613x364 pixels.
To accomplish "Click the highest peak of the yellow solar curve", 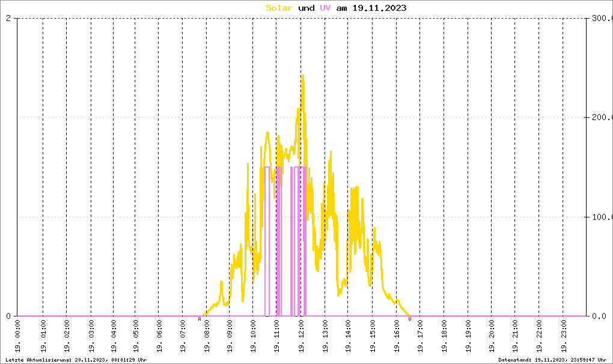I will click(303, 76).
